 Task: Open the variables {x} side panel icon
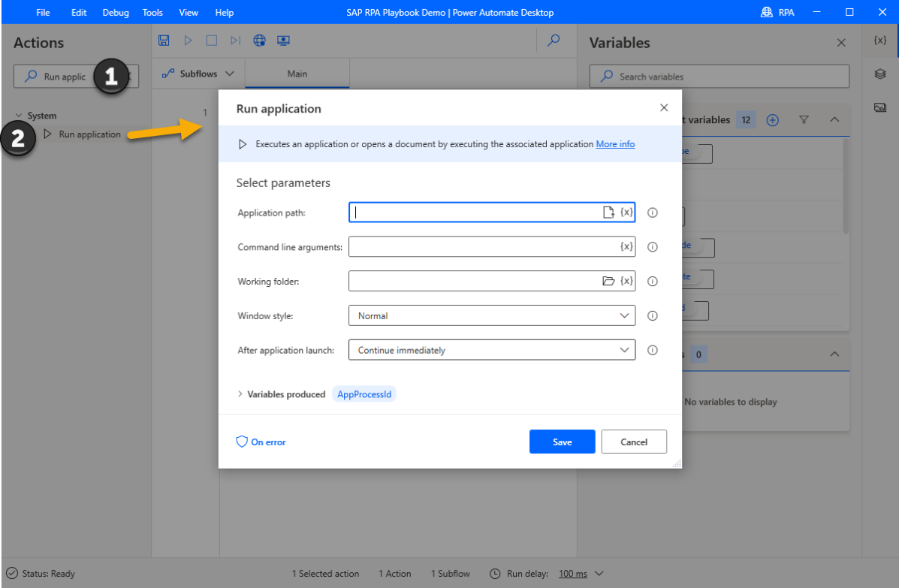point(880,40)
